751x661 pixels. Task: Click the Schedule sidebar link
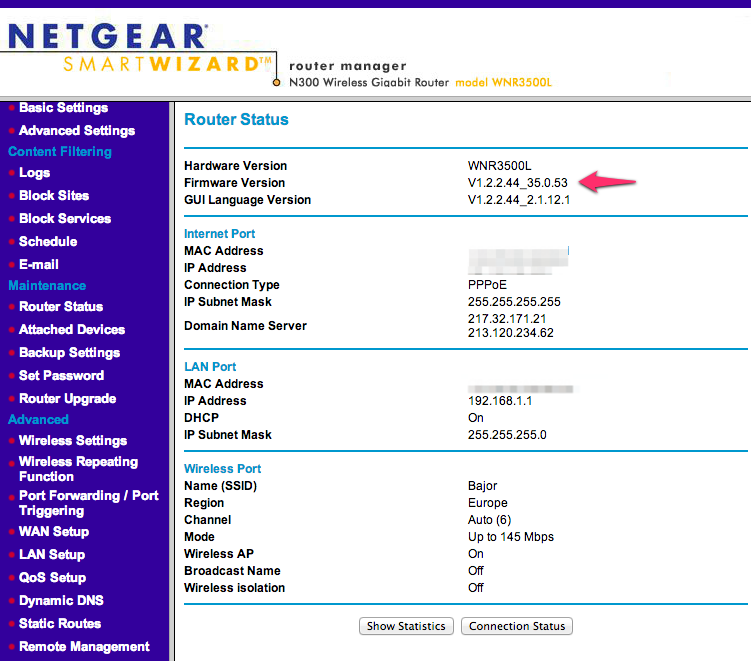coord(48,242)
